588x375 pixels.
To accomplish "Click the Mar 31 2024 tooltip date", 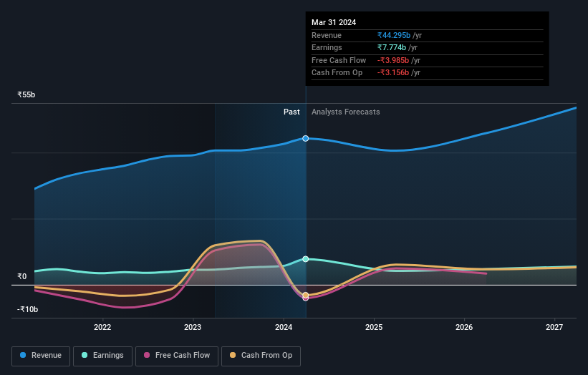I will click(x=334, y=22).
